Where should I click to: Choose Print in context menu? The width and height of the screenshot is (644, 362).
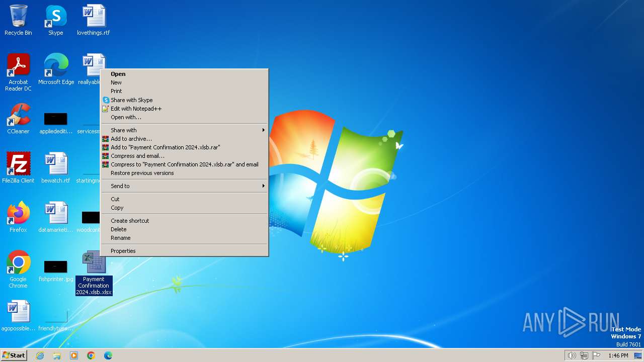[185, 91]
